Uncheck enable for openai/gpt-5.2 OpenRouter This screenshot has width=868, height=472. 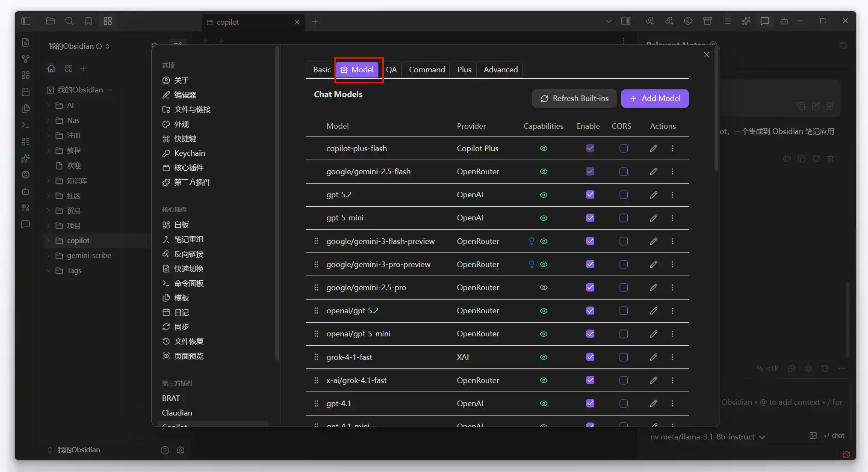pyautogui.click(x=590, y=311)
